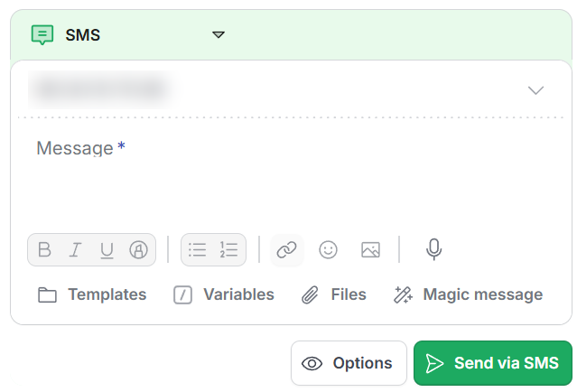Add a hyperlink to the message
Viewport: 577px width, 392px height.
click(x=286, y=250)
